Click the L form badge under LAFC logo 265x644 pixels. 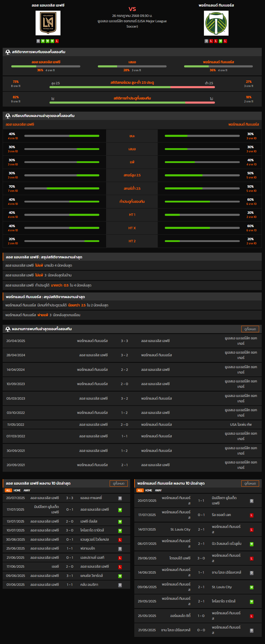point(57,41)
